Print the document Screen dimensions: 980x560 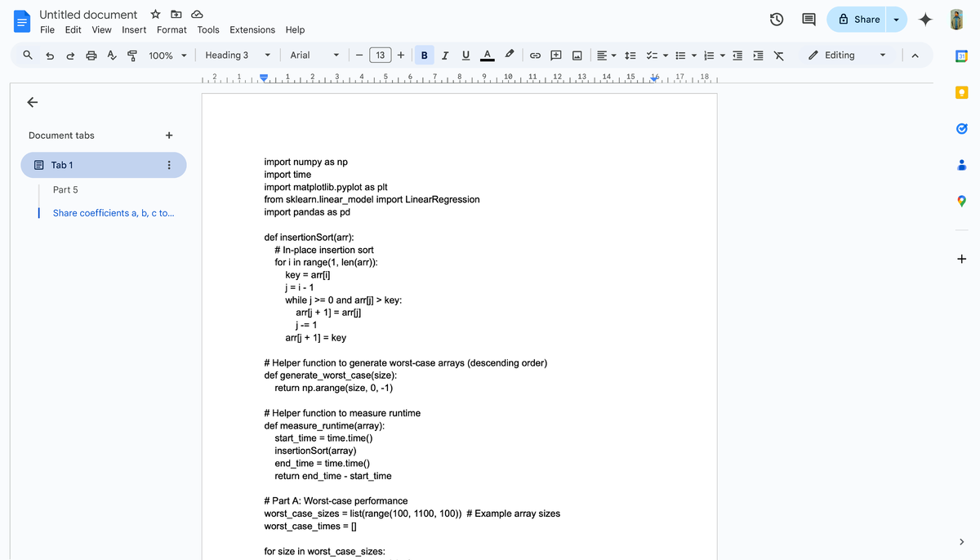[91, 56]
